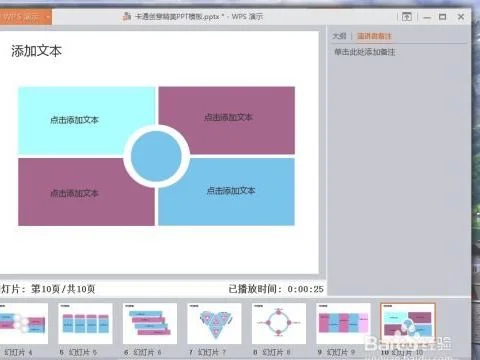Click the presentation file icon in title bar
This screenshot has width=480, height=360.
coord(127,16)
